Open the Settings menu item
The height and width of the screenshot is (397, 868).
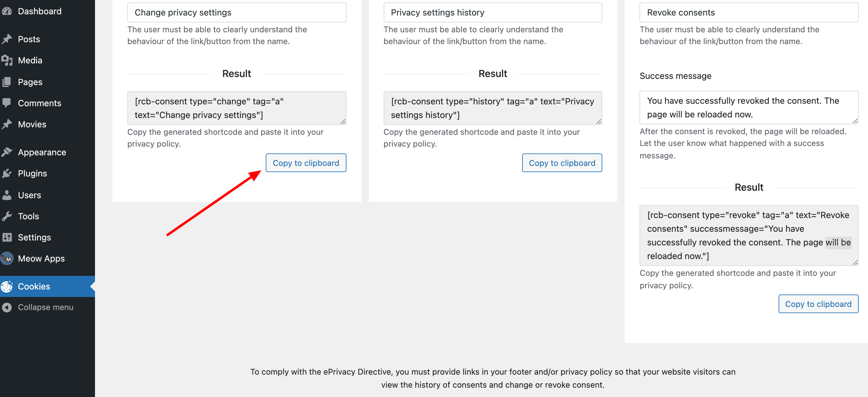tap(34, 237)
